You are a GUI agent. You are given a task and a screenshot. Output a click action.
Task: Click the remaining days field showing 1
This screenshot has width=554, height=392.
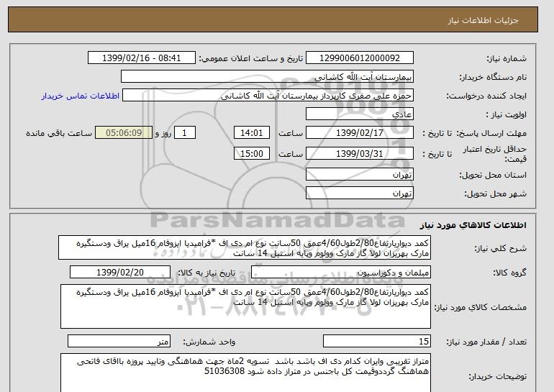184,133
